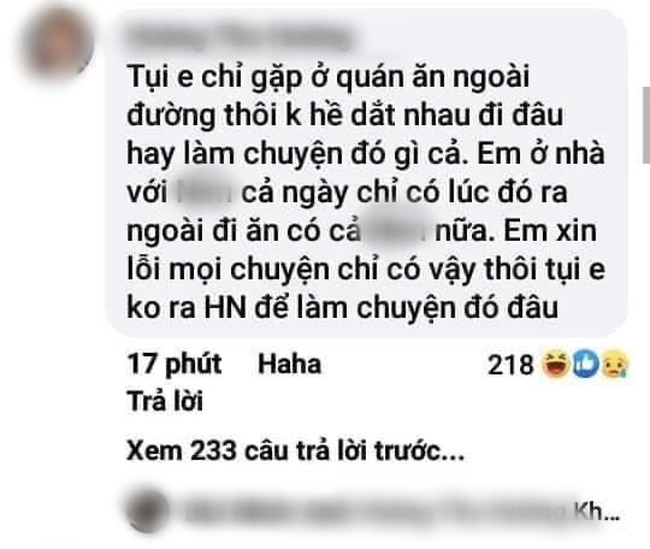This screenshot has width=650, height=549.
Task: Open the commenter's blurred profile picture
Action: 57,43
